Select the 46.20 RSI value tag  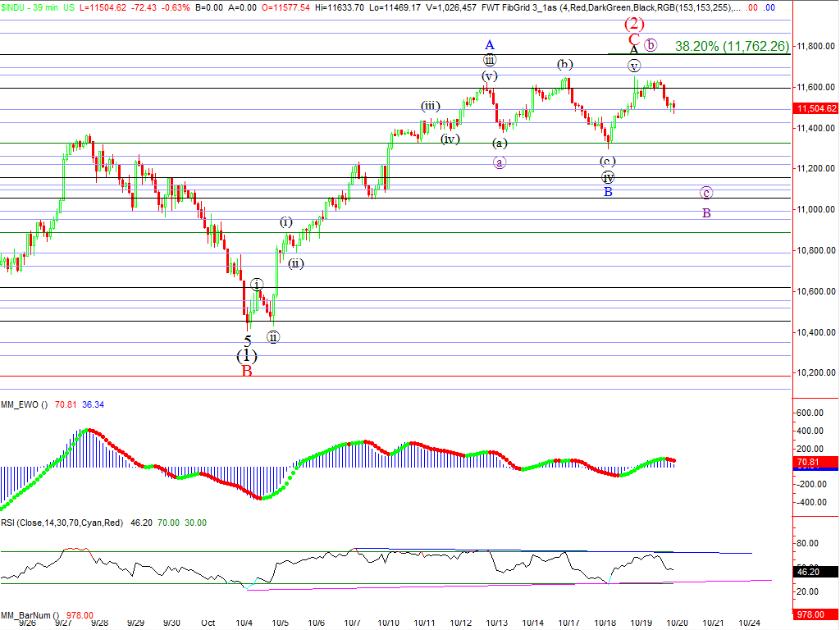[815, 572]
